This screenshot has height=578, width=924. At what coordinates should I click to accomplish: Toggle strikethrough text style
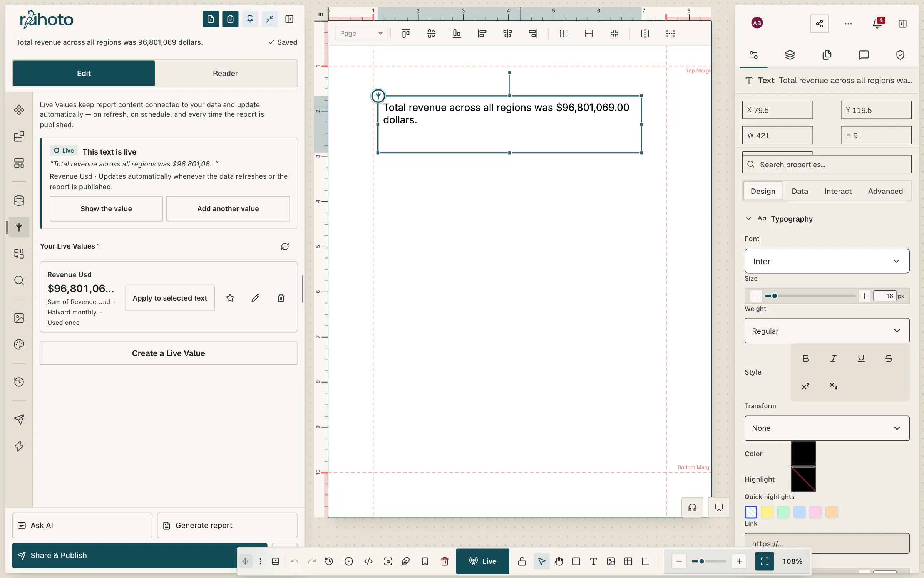[x=889, y=358]
